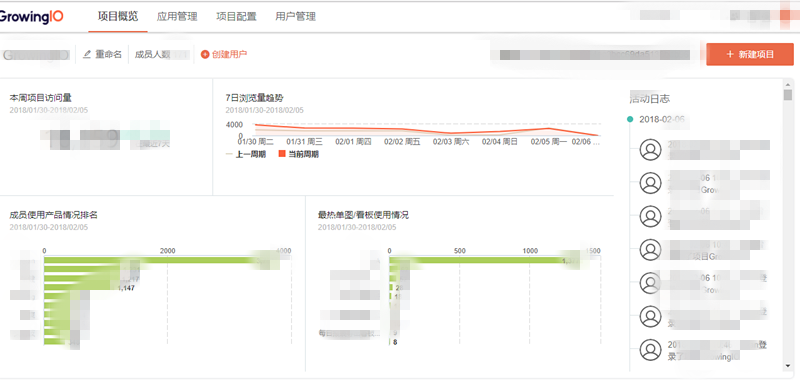Open the 用户管理 tab
The height and width of the screenshot is (384, 800).
(x=295, y=16)
